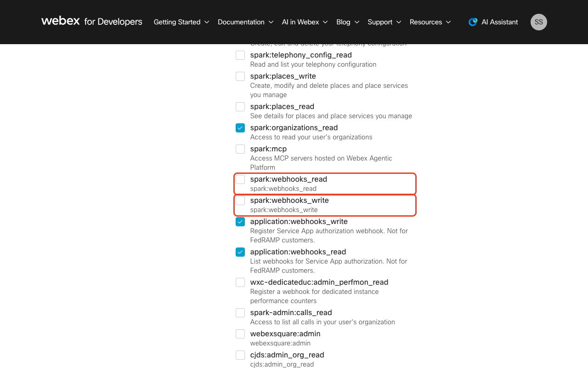
Task: Expand the chevron beside AI in Webex
Action: (x=325, y=22)
